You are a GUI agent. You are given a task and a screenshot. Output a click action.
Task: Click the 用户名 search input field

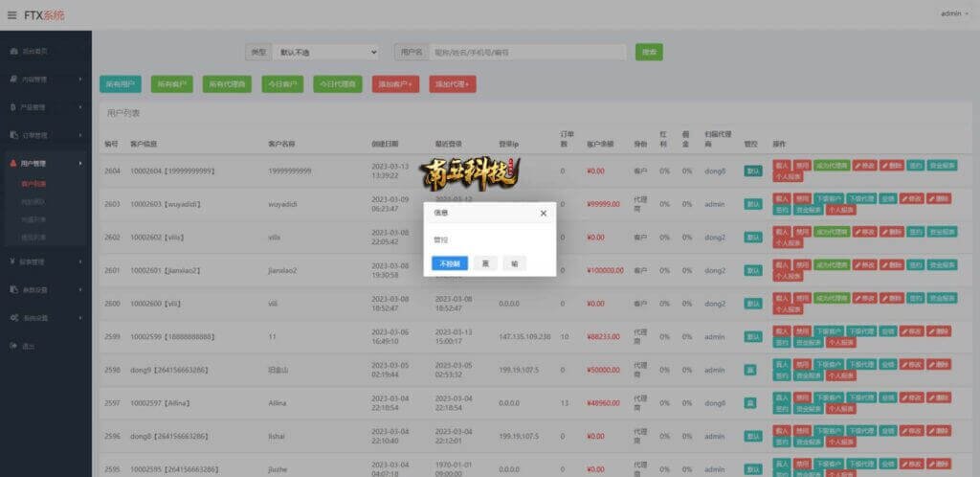(528, 52)
